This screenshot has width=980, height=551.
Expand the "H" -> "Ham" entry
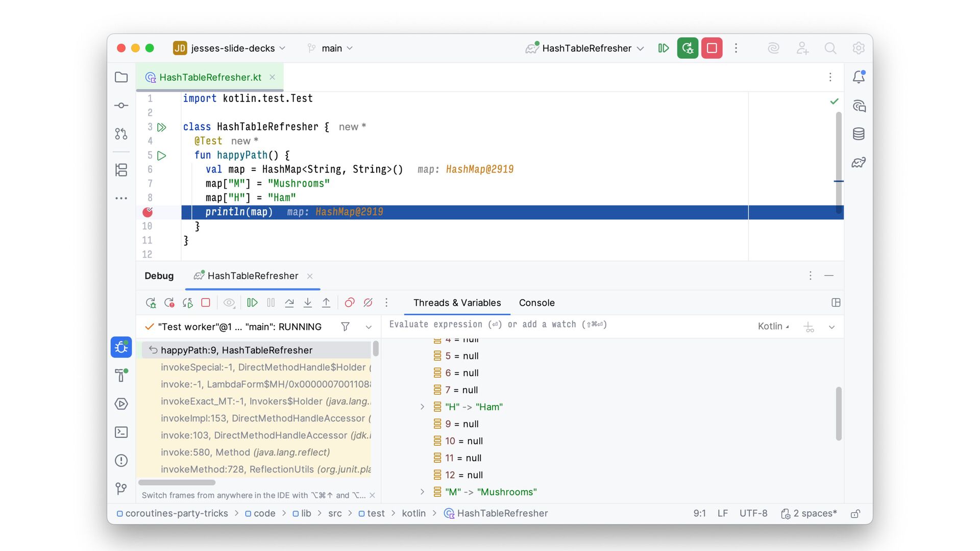click(x=422, y=407)
